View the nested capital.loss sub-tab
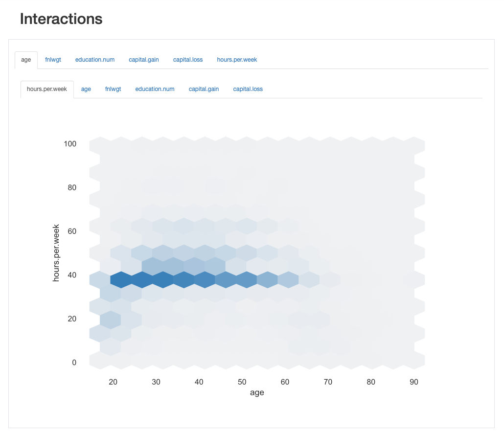 pos(248,89)
